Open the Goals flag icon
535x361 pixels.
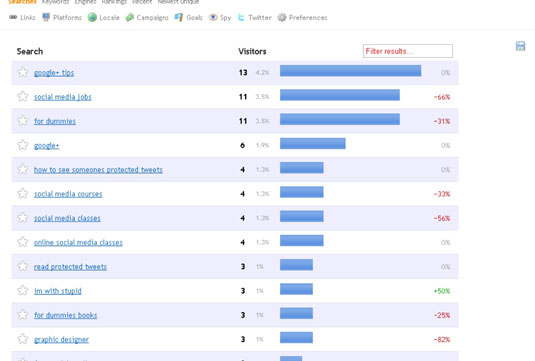[179, 17]
